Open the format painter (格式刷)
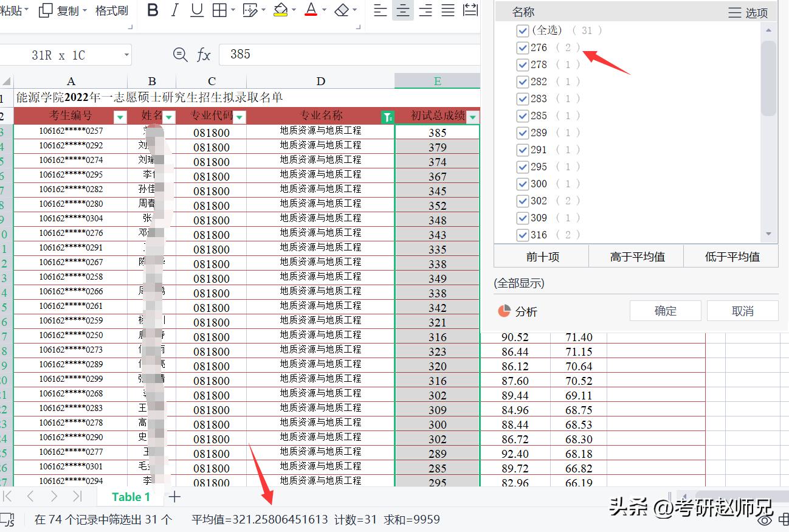The image size is (789, 532). click(x=111, y=10)
